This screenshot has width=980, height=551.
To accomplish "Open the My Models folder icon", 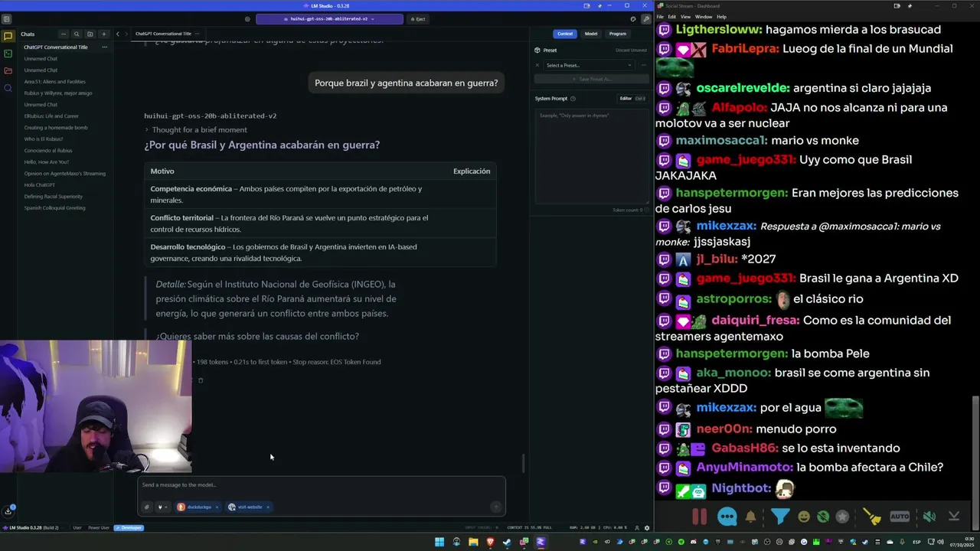I will tap(8, 70).
